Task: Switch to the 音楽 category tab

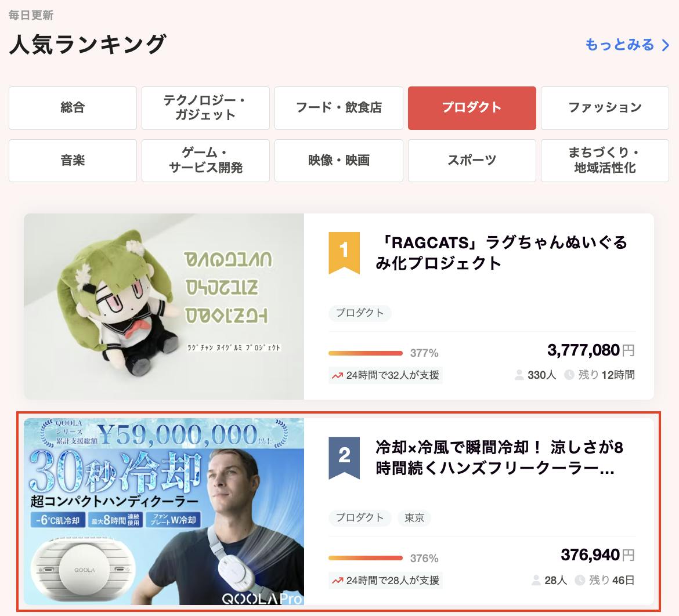Action: (73, 161)
